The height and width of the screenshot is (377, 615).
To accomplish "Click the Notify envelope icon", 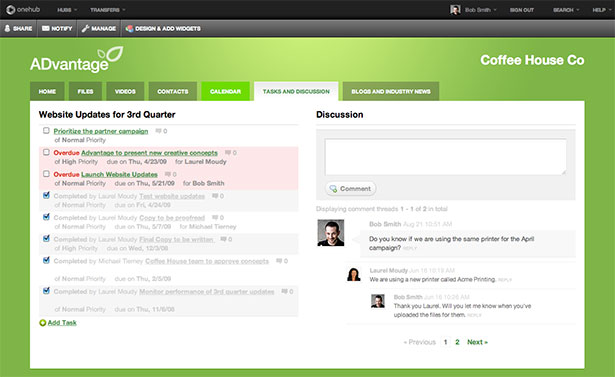I will tap(45, 28).
